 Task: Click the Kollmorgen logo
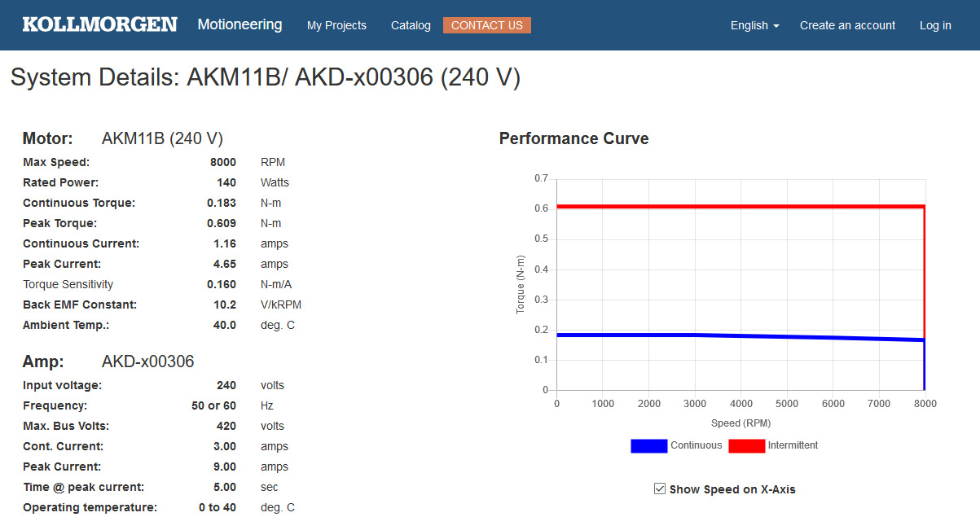99,24
